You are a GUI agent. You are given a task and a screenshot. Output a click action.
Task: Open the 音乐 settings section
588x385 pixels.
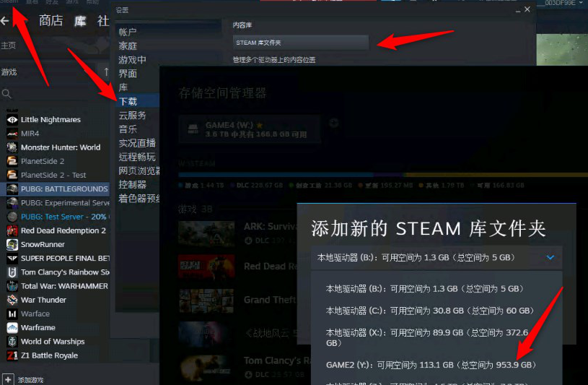click(128, 129)
